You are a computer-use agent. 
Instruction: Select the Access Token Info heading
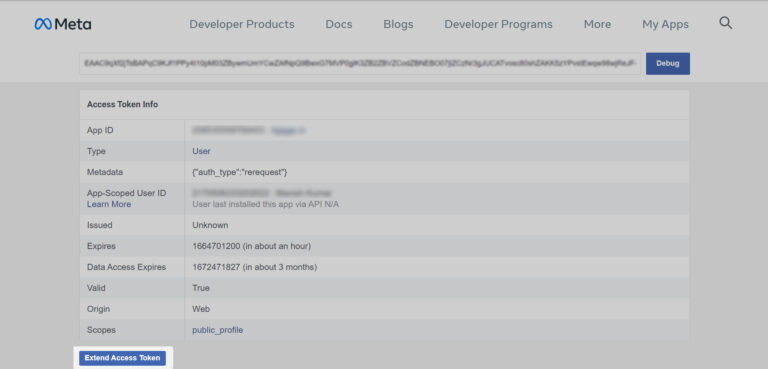[x=122, y=104]
